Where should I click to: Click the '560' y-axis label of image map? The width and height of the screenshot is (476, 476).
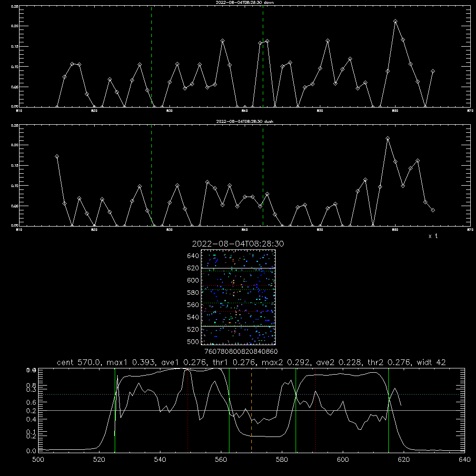pyautogui.click(x=193, y=305)
